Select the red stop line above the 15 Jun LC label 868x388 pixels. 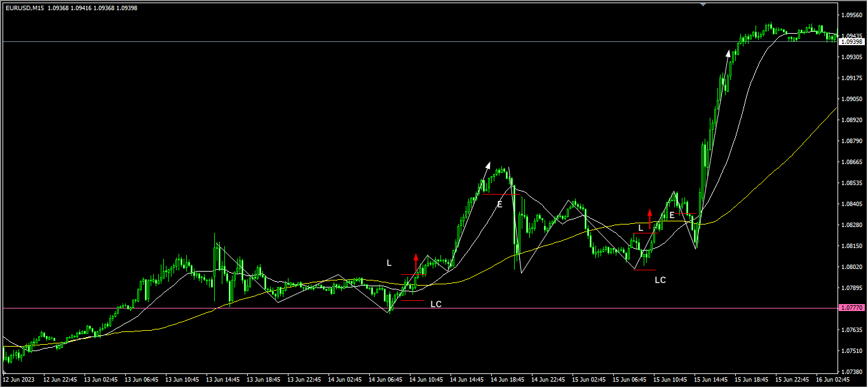(x=644, y=270)
